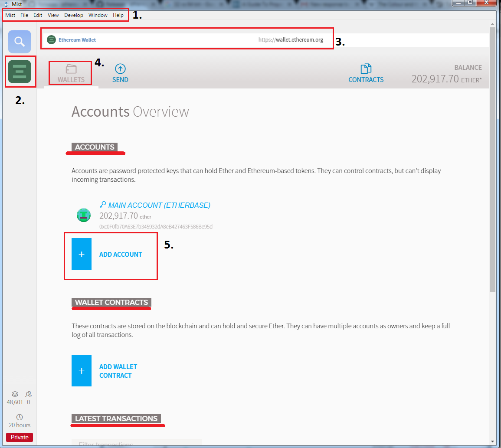Image resolution: width=501 pixels, height=448 pixels.
Task: Click the browse search magnifier icon in the sidebar
Action: click(x=20, y=42)
